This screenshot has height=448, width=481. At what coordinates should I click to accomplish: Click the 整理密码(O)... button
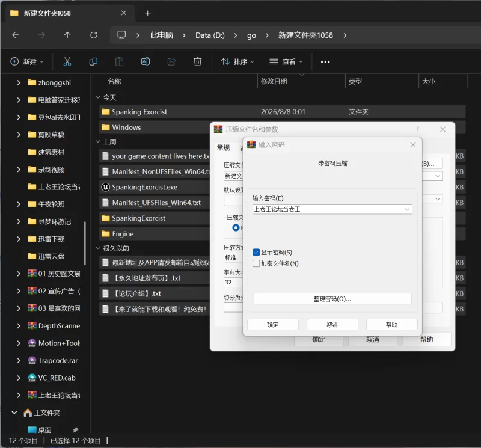tap(332, 299)
